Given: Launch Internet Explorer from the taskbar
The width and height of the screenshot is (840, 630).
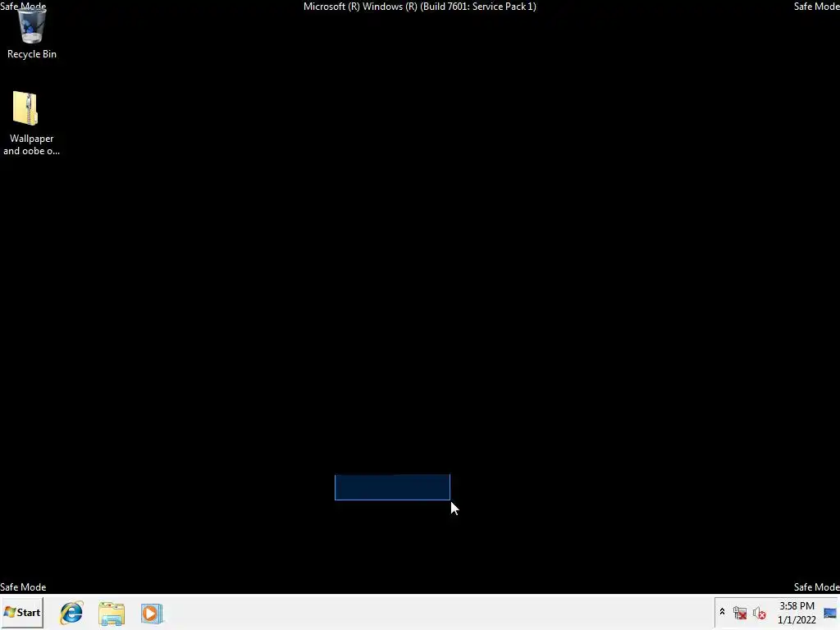Looking at the screenshot, I should pos(71,613).
